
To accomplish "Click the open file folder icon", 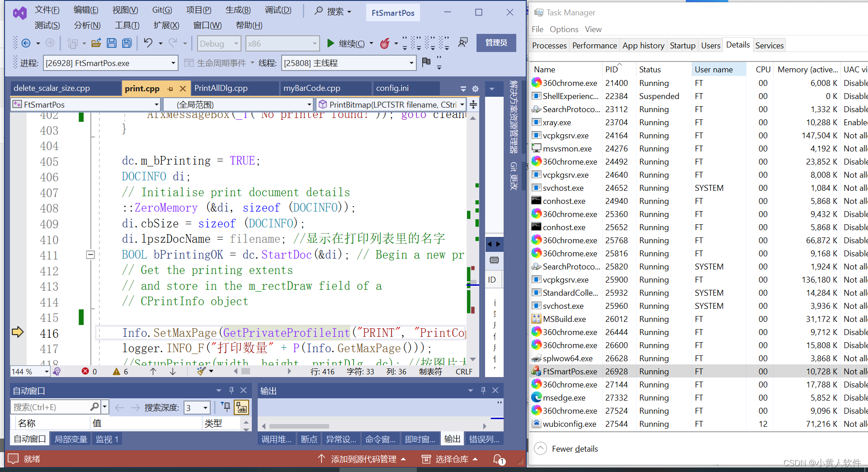I will tap(96, 43).
